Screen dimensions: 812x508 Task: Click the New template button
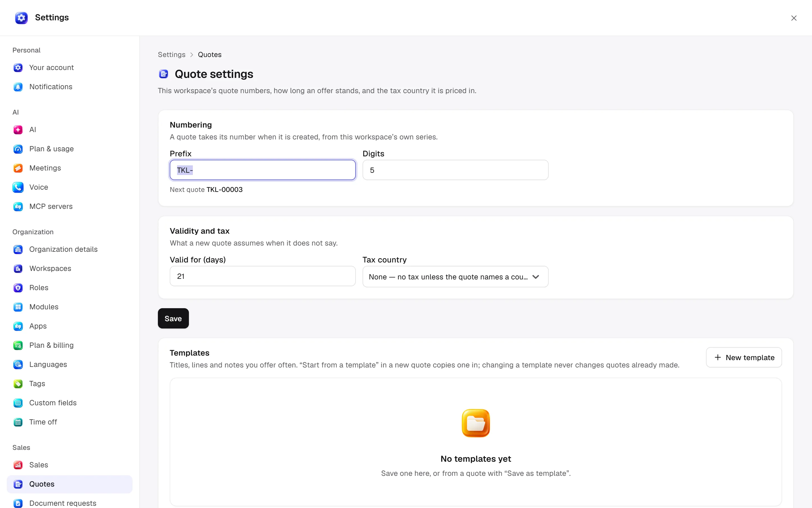coord(744,357)
